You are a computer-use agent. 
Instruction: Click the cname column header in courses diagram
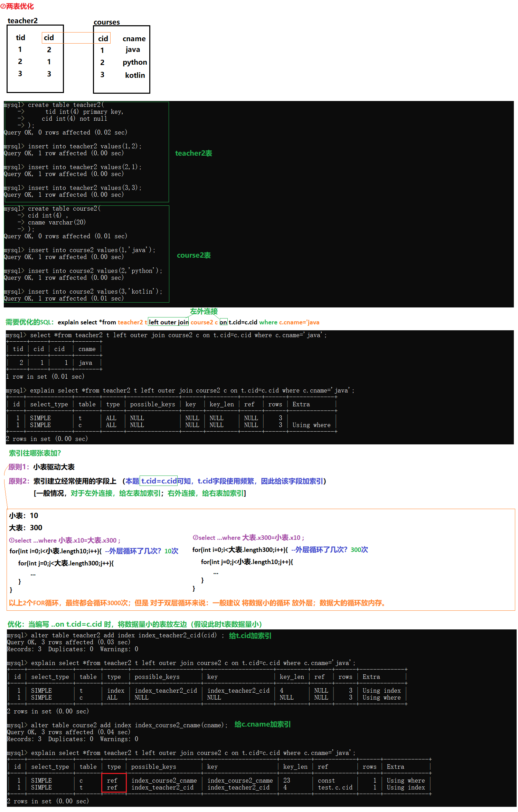tap(134, 39)
